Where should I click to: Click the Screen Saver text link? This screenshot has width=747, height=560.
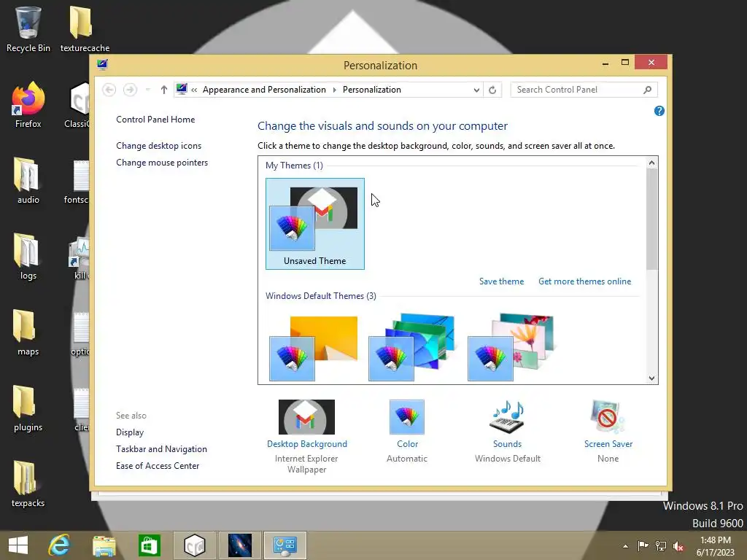[x=608, y=444]
